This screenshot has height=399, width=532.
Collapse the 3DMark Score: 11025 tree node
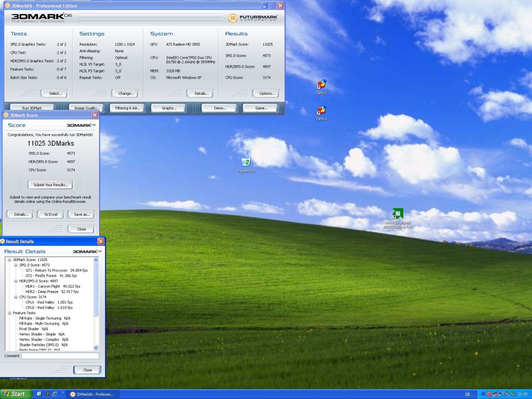tap(10, 260)
